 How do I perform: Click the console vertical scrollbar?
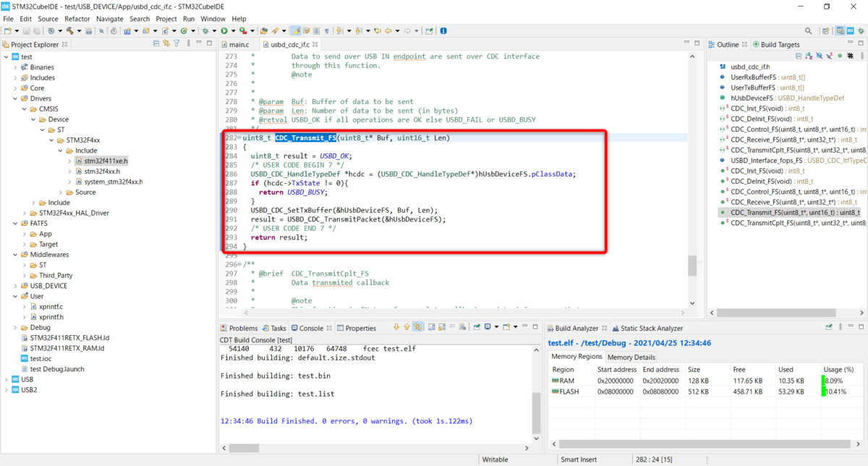click(x=536, y=412)
